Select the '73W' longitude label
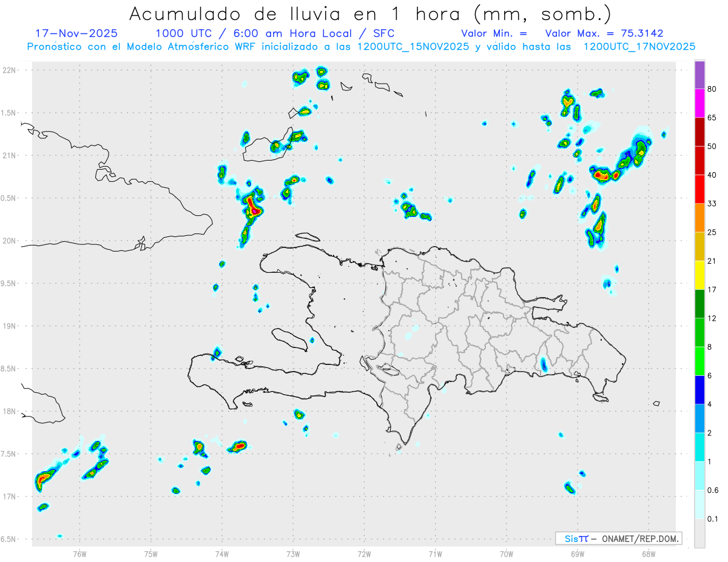Screen dimensions: 728x562 pyautogui.click(x=293, y=553)
